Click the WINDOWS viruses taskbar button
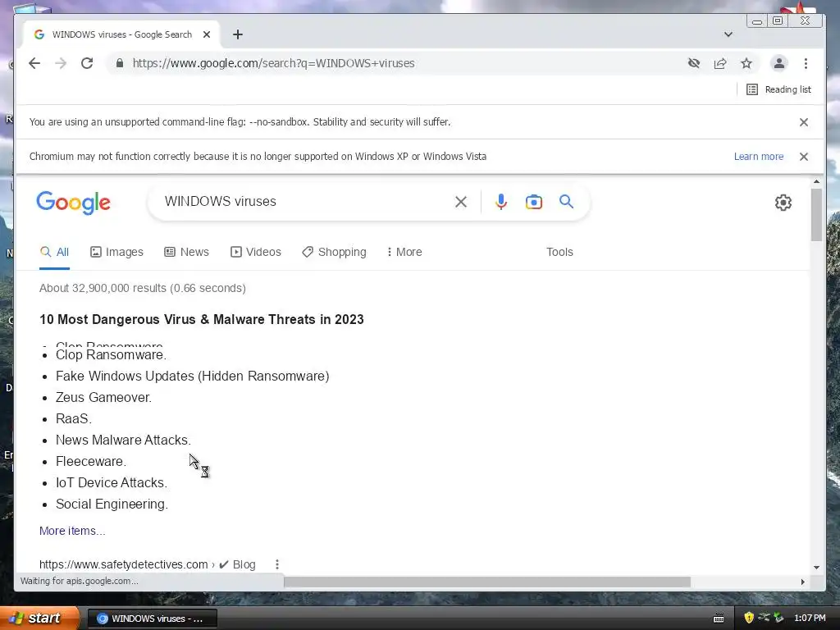The image size is (840, 630). click(x=152, y=619)
